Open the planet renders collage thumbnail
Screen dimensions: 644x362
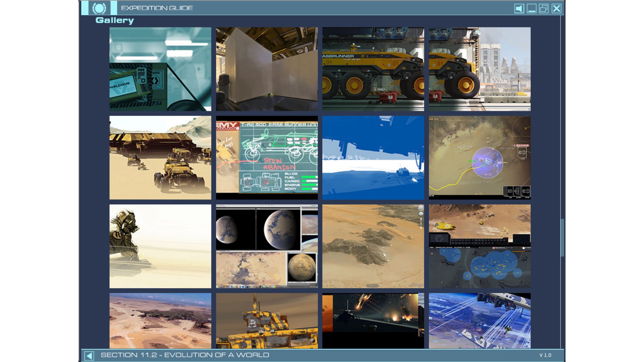click(267, 246)
